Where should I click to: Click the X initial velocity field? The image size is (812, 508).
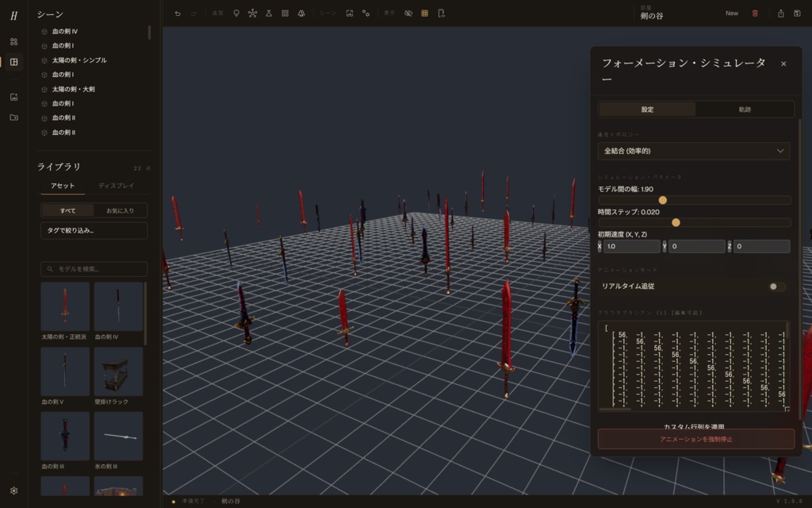tap(632, 246)
